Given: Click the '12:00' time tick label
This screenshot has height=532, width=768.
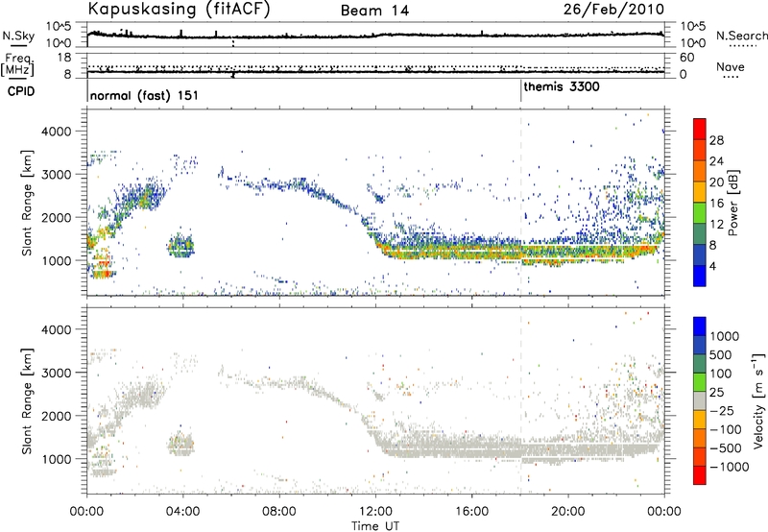Looking at the screenshot, I should click(375, 512).
